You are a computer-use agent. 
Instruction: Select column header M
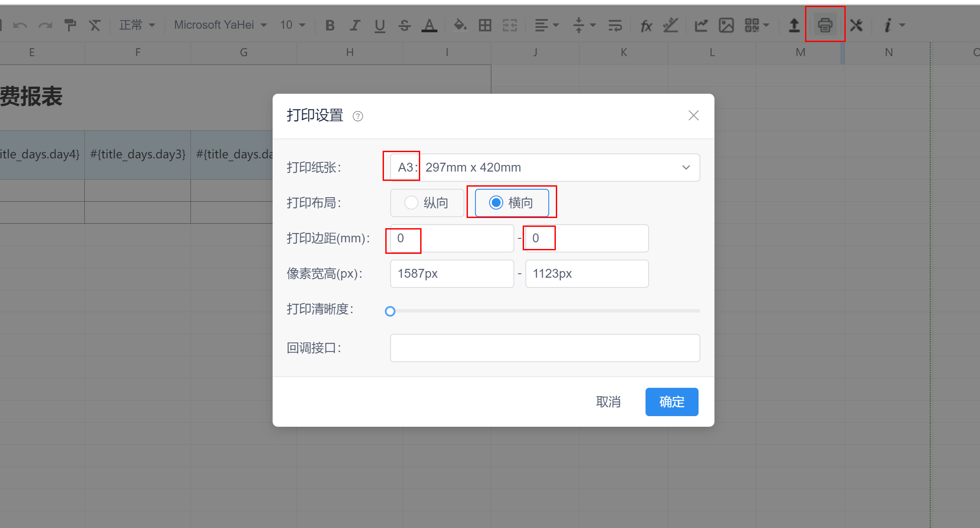tap(801, 53)
